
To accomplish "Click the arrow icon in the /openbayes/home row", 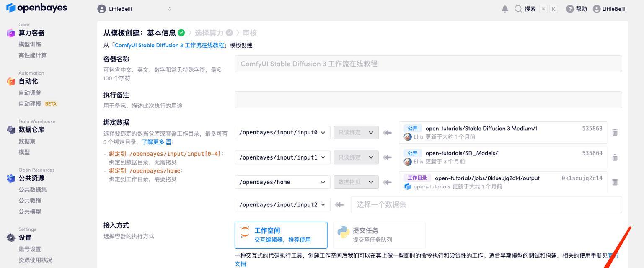I will 387,182.
